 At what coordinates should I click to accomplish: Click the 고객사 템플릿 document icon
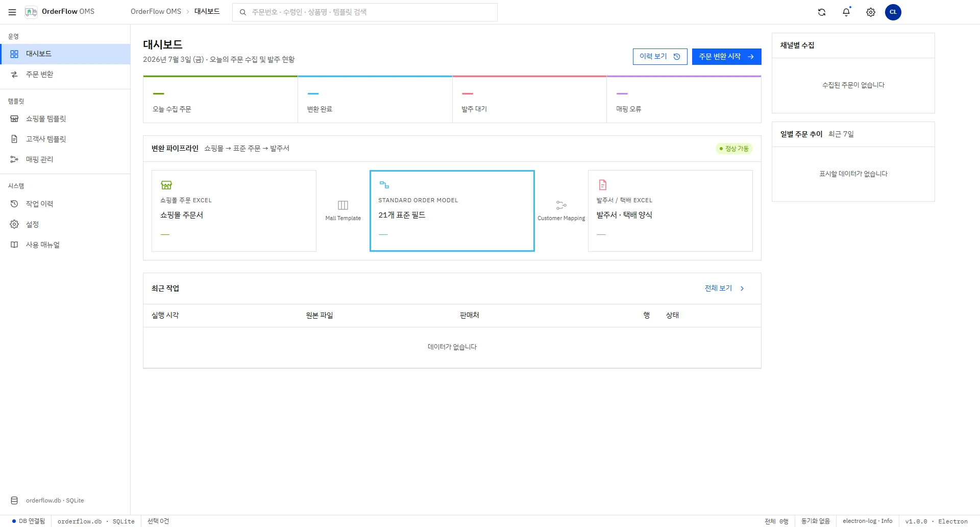coord(14,139)
